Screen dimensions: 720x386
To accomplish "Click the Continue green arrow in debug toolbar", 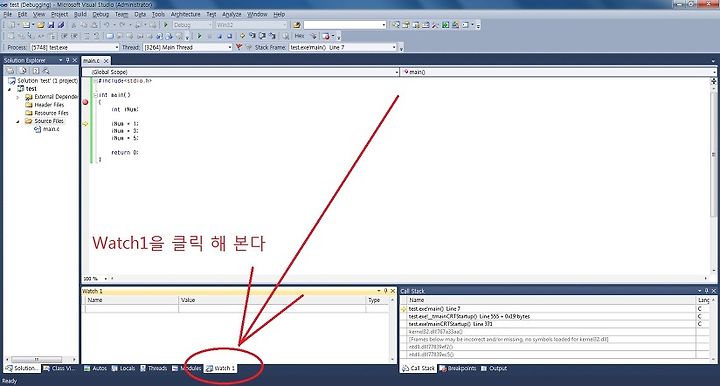I will coord(199,36).
